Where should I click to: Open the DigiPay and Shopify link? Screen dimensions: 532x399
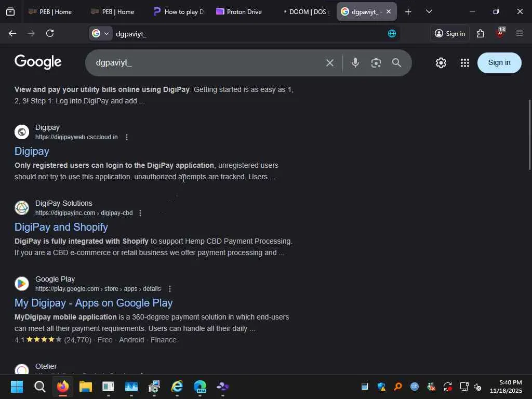click(61, 227)
